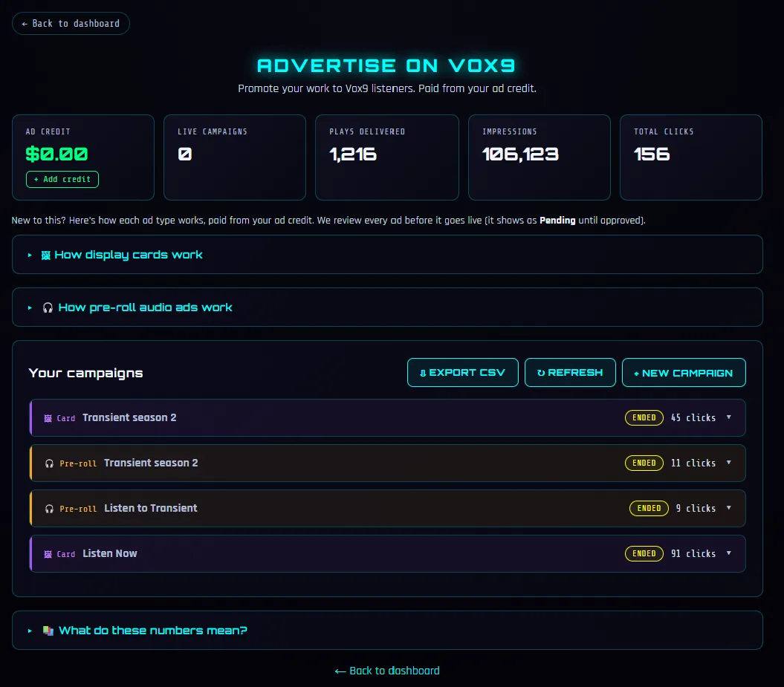Image resolution: width=784 pixels, height=687 pixels.
Task: Click headphones icon on Listen to Transient row
Action: 49,509
